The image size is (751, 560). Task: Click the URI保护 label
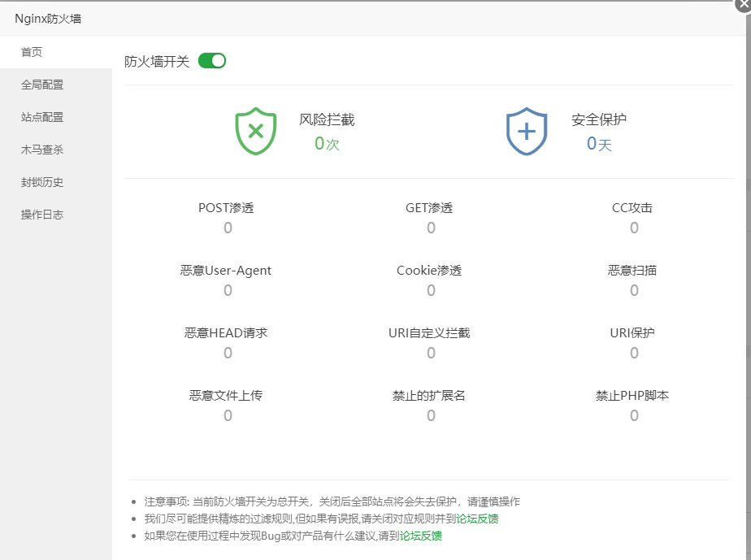coord(632,333)
